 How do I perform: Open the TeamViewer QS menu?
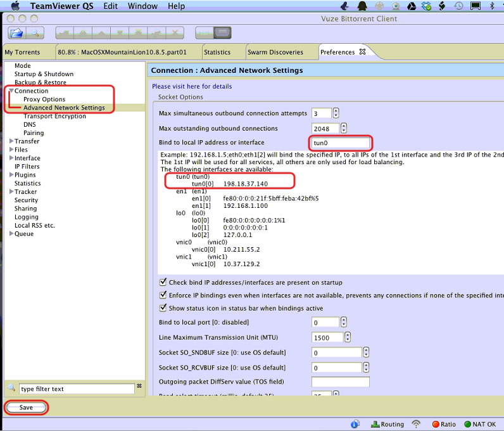point(61,6)
